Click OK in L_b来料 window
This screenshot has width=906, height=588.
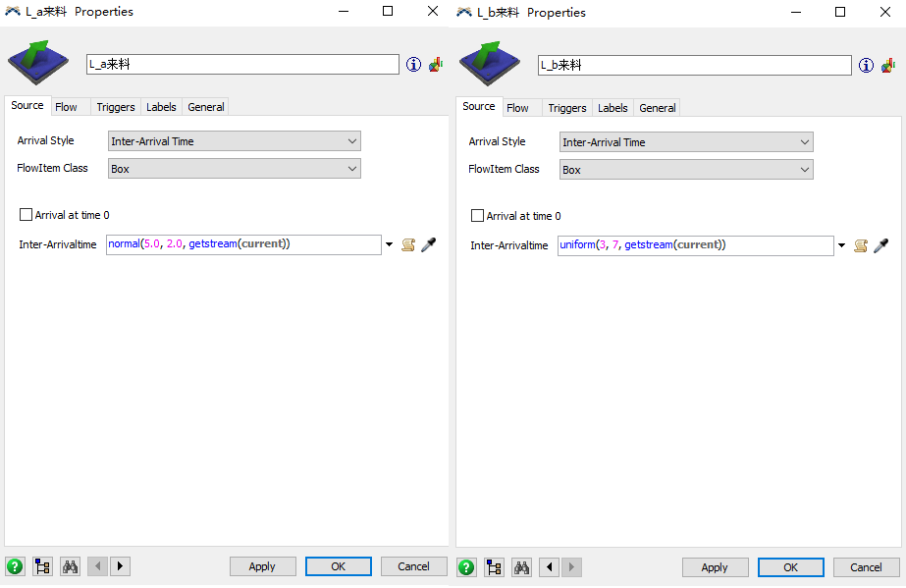[790, 567]
